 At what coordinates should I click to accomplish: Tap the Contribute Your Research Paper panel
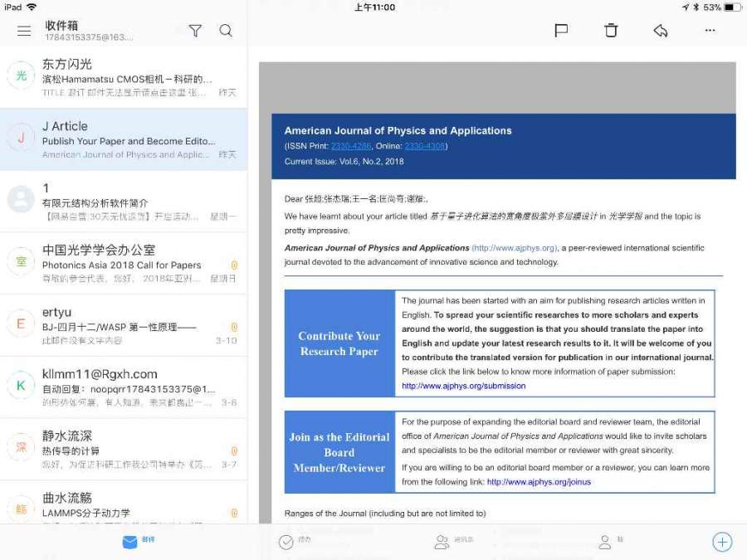(x=339, y=343)
